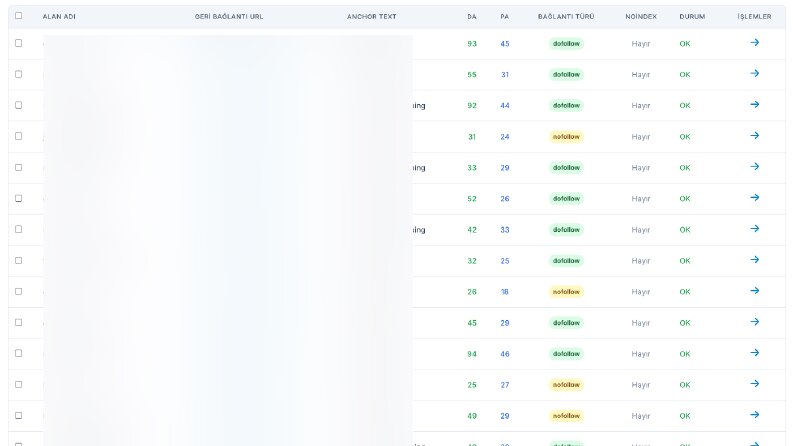Image resolution: width=793 pixels, height=446 pixels.
Task: Tick the checkbox for row with DA 33
Action: (19, 167)
